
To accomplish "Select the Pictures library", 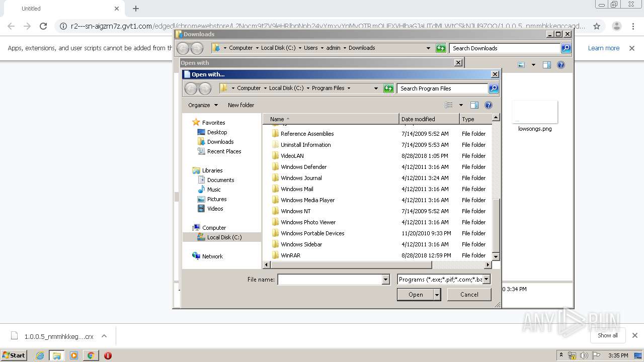I will click(217, 199).
